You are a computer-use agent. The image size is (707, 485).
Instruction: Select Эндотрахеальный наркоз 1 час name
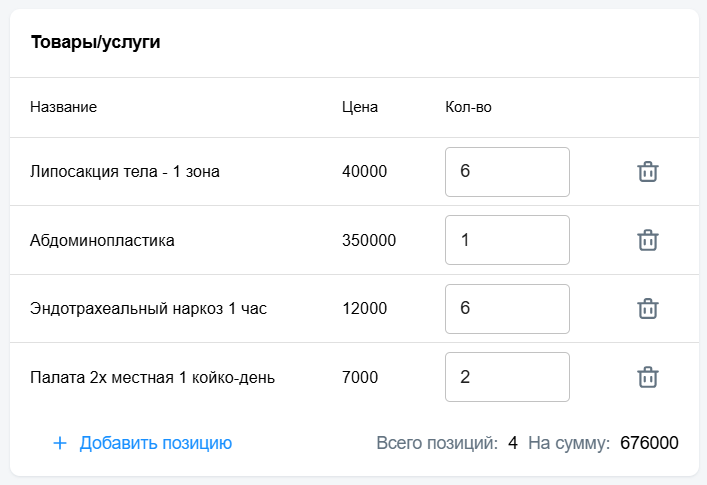point(148,309)
